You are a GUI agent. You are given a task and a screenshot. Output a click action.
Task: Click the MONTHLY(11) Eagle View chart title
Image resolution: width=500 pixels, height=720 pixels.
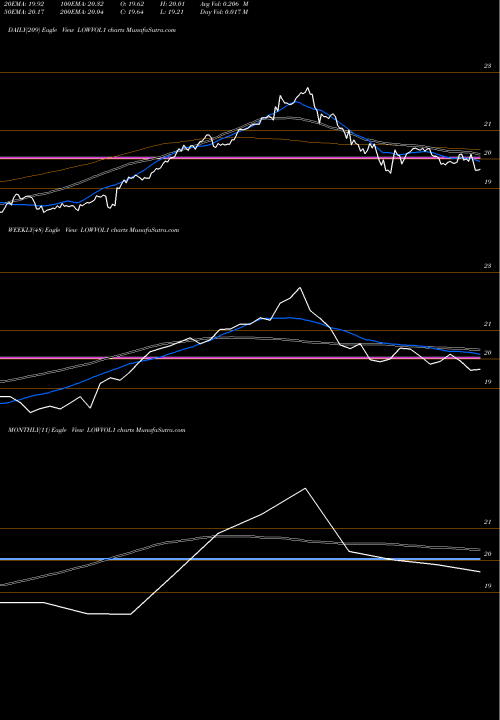pos(96,430)
